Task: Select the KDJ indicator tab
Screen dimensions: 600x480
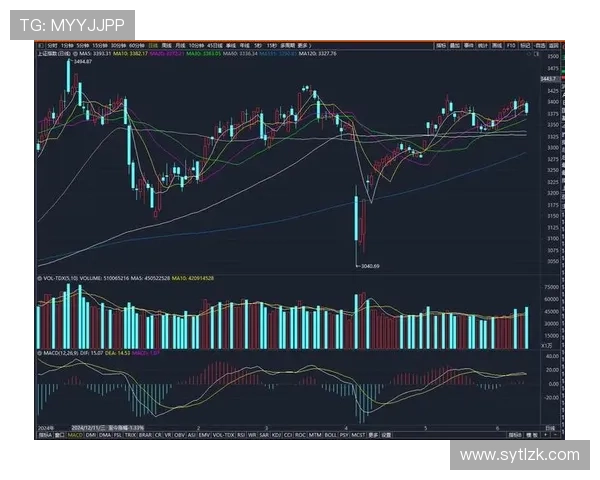Action: click(275, 435)
